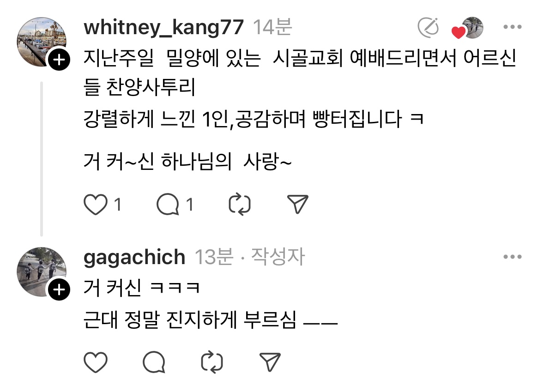Image resolution: width=544 pixels, height=392 pixels.
Task: Repost whitney_kang77's comment
Action: (240, 205)
